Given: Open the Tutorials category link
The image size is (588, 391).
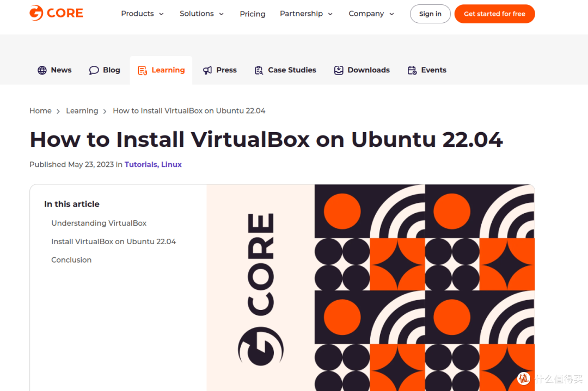Looking at the screenshot, I should point(140,164).
